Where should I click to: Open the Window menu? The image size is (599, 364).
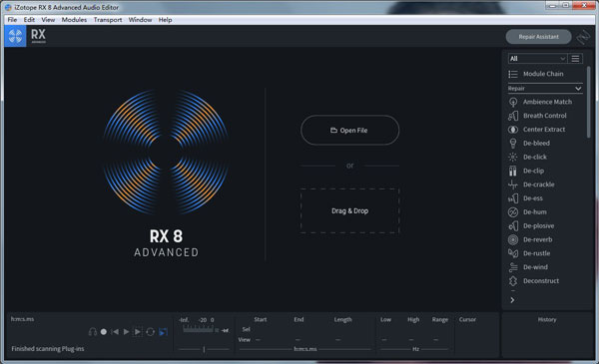(x=140, y=20)
